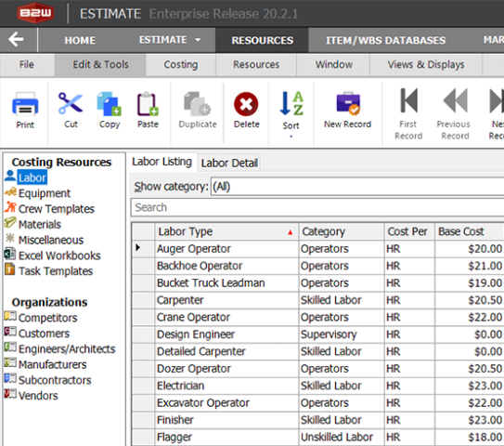The height and width of the screenshot is (446, 504).
Task: Open Subcontractors list
Action: pos(55,380)
